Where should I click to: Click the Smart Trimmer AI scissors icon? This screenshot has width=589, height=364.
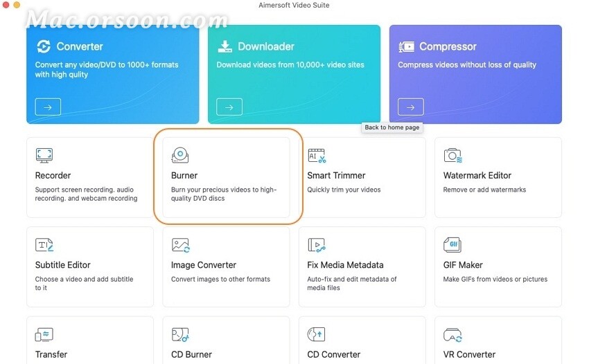tap(317, 155)
